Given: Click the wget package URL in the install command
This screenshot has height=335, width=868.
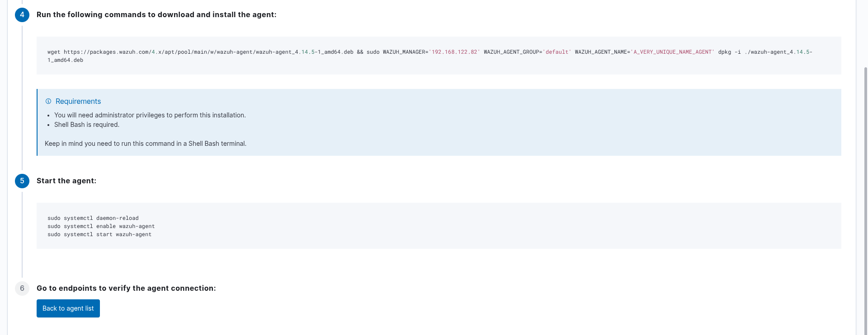Looking at the screenshot, I should coord(208,52).
